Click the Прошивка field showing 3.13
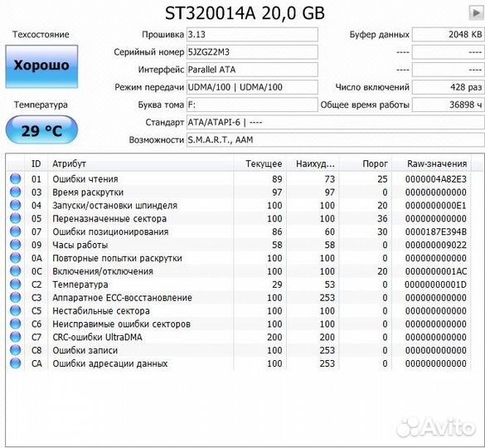 pyautogui.click(x=252, y=34)
